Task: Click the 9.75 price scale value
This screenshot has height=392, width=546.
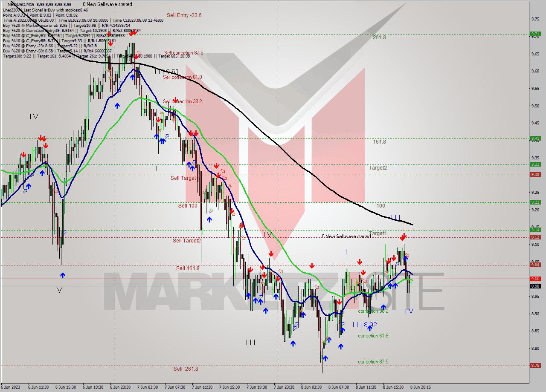Action: (x=535, y=19)
